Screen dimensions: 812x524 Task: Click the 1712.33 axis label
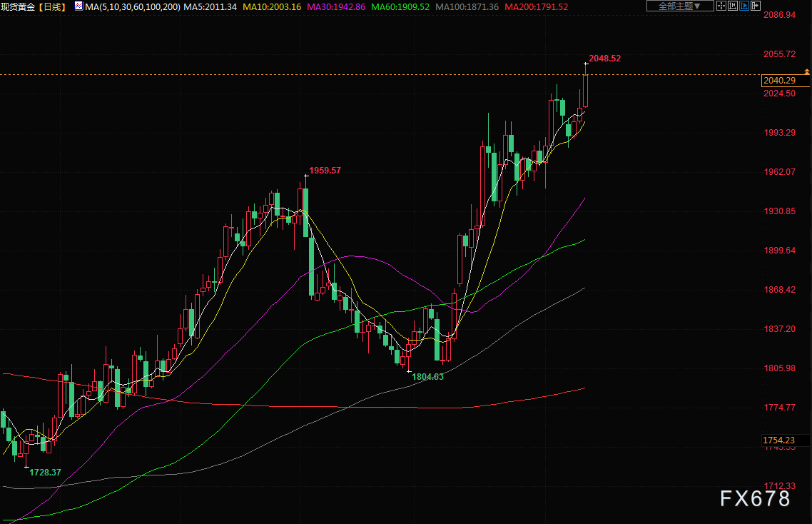pyautogui.click(x=780, y=486)
